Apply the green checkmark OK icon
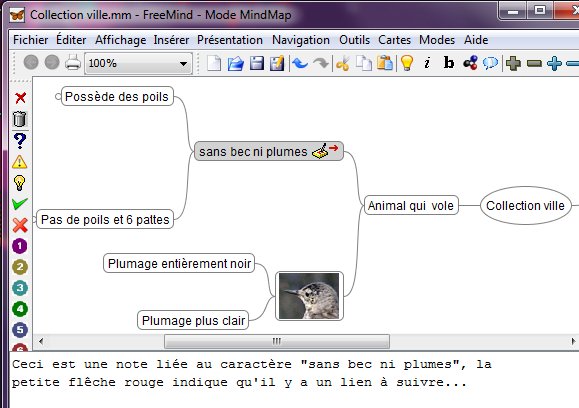Viewport: 579px width, 408px height. click(x=20, y=204)
